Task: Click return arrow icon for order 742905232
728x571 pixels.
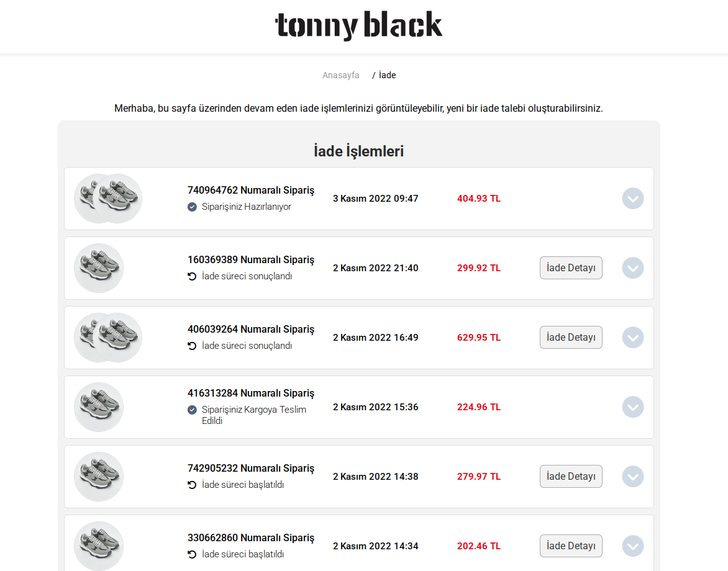Action: 193,485
